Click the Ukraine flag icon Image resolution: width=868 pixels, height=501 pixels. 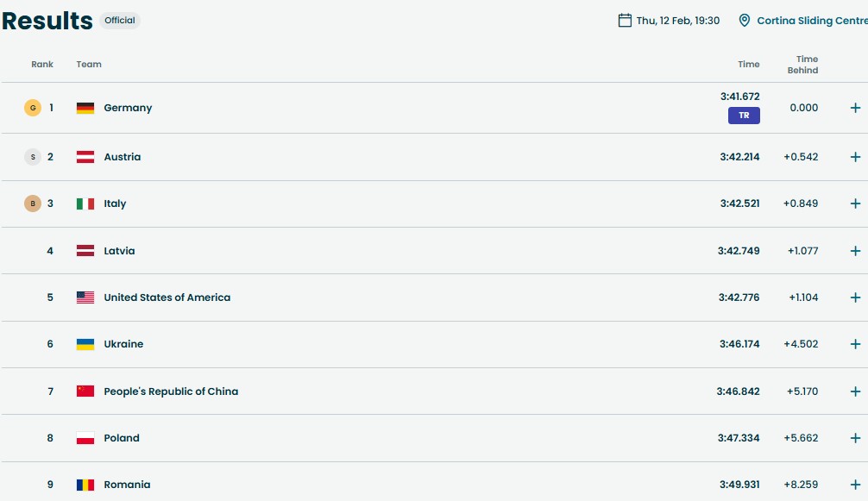[85, 344]
